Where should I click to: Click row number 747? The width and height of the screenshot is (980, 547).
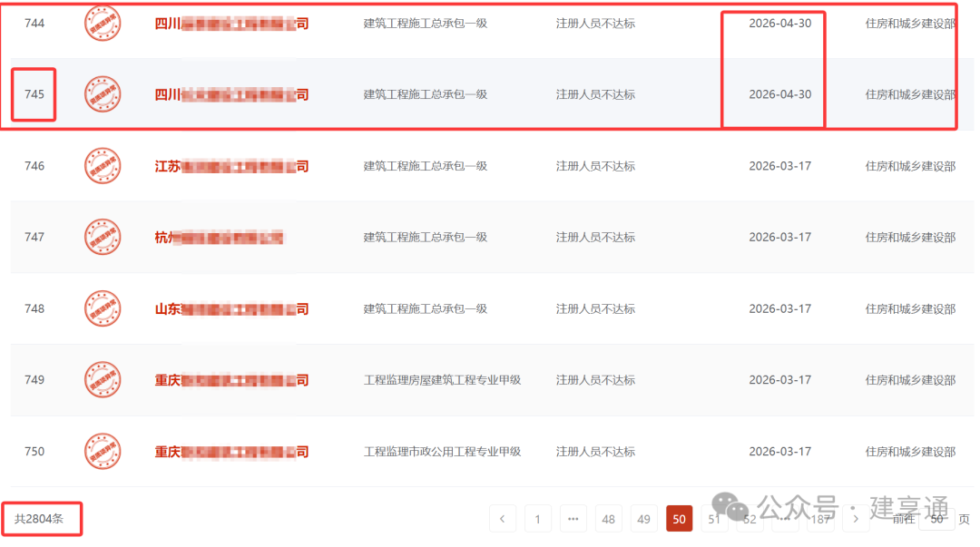pos(34,237)
